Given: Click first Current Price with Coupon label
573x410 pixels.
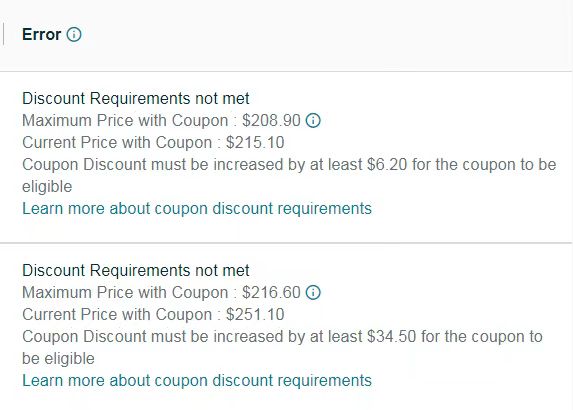Looking at the screenshot, I should 117,143.
